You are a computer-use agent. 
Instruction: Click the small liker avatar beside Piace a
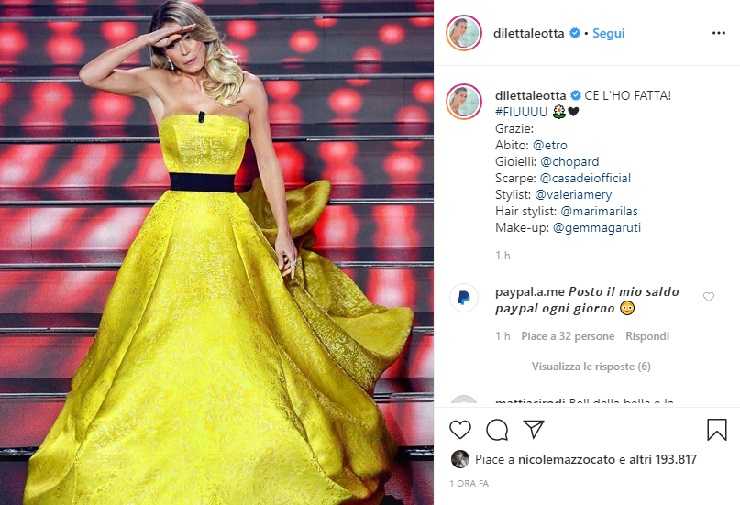pos(460,459)
